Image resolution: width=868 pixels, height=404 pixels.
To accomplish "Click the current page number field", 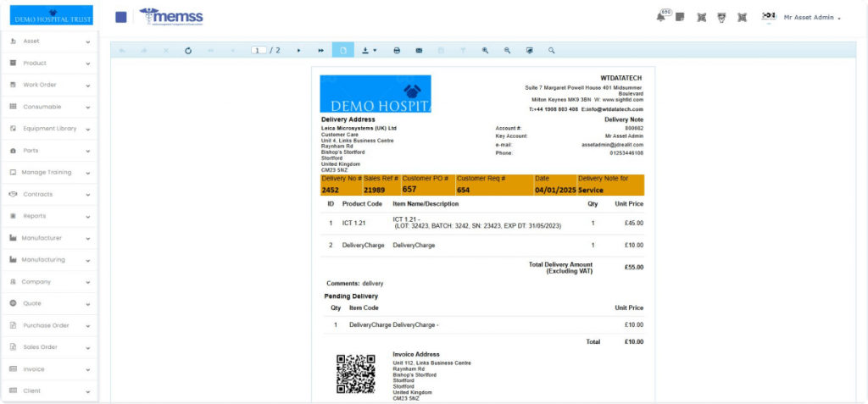I will pyautogui.click(x=259, y=50).
